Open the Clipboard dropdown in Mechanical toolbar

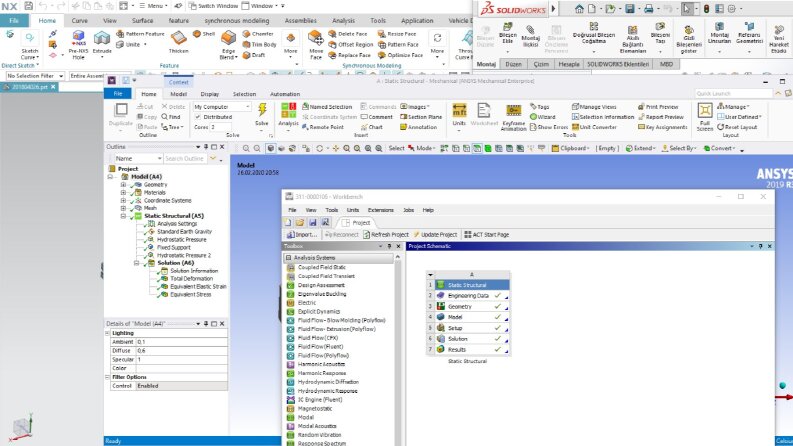(x=569, y=148)
